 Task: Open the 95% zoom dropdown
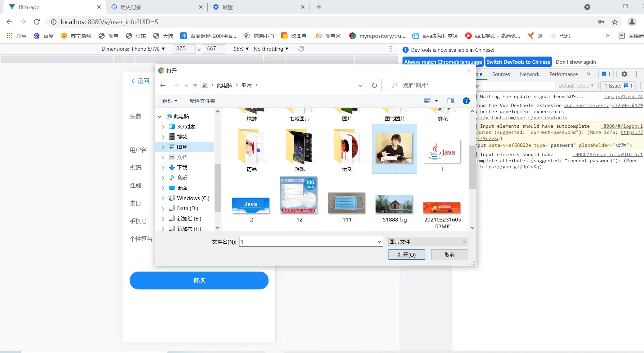pos(241,49)
